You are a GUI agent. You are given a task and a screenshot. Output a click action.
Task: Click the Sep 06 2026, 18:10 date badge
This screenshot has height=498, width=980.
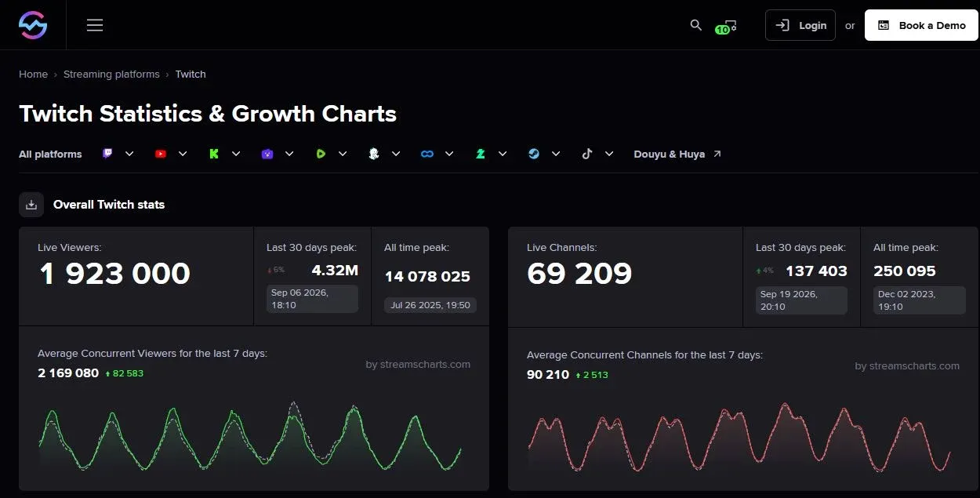point(312,299)
